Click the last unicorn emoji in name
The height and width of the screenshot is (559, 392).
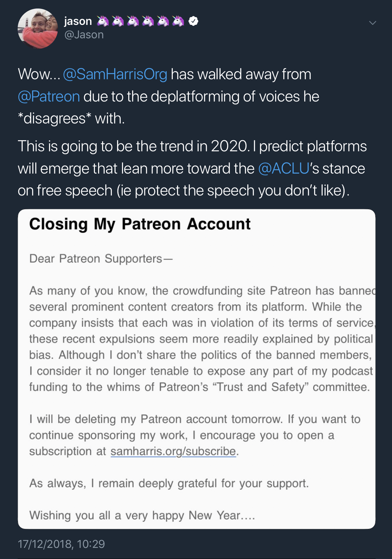[178, 21]
